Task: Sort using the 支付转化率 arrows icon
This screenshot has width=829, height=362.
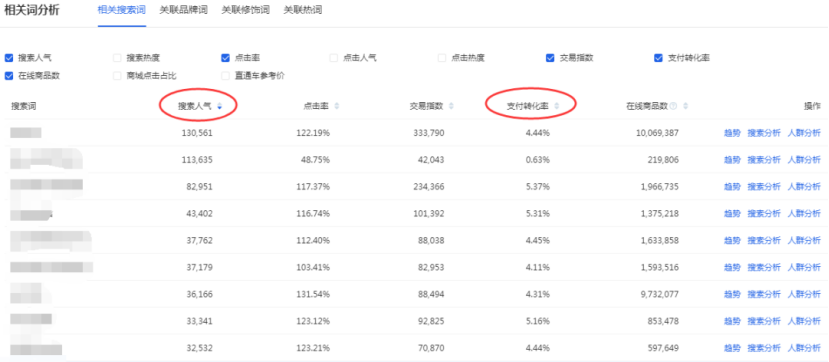Action: point(557,106)
